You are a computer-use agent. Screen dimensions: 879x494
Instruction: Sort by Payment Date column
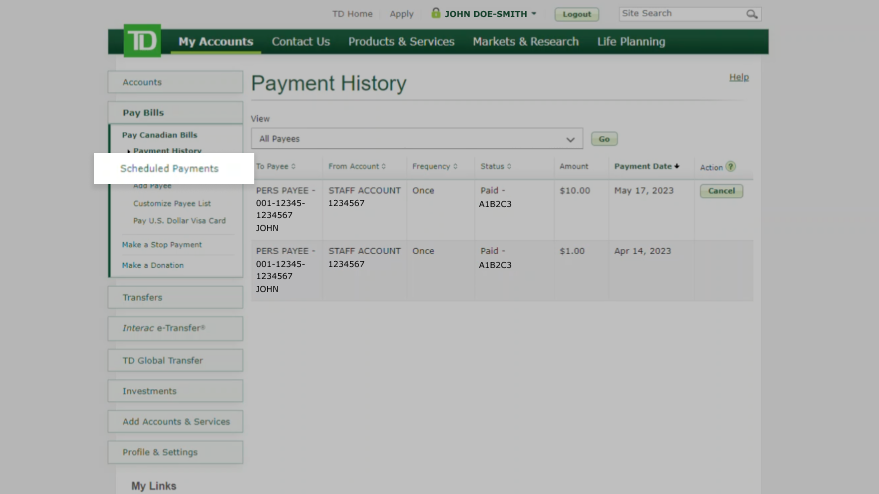[x=647, y=167]
